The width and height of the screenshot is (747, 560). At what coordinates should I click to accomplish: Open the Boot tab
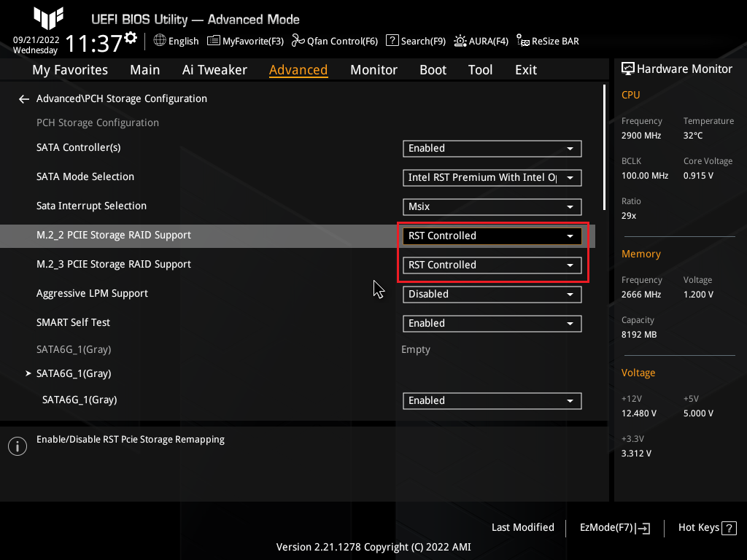[433, 70]
